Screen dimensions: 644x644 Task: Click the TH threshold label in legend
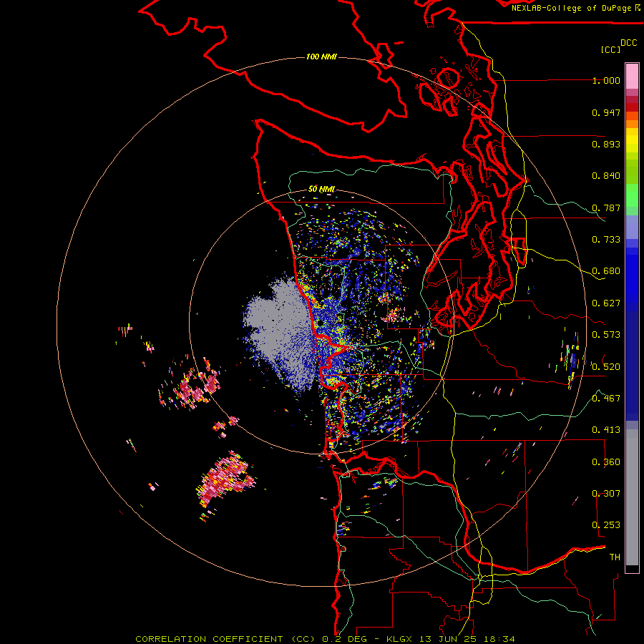pyautogui.click(x=615, y=557)
